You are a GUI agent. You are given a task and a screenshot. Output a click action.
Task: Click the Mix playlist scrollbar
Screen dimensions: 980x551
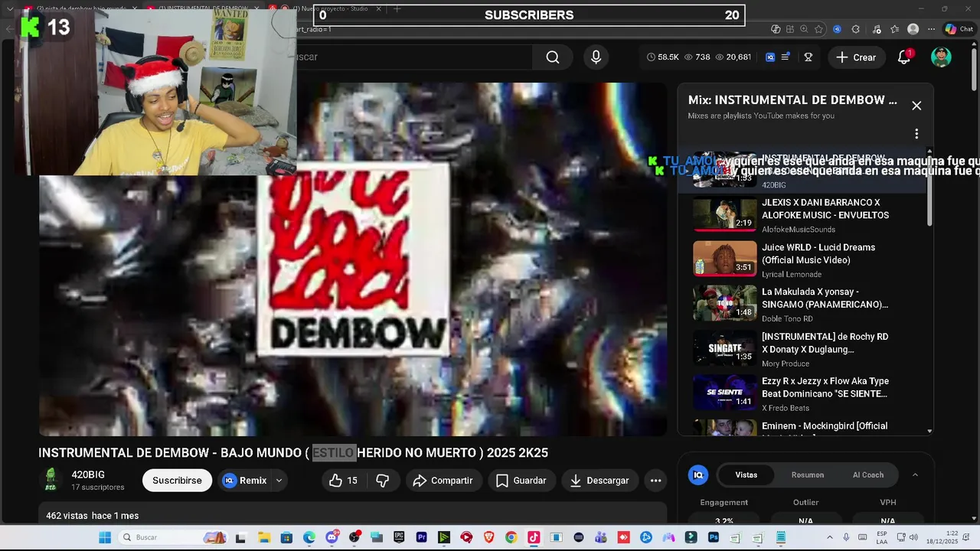[929, 190]
